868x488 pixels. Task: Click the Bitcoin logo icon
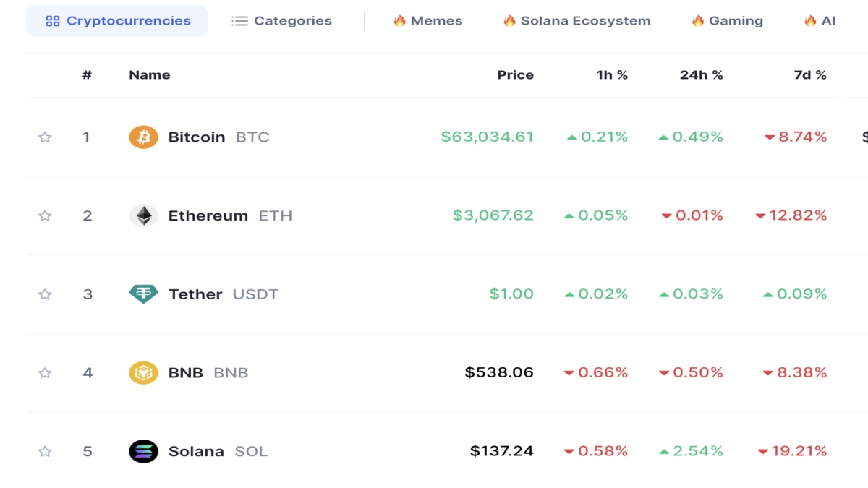pos(143,137)
